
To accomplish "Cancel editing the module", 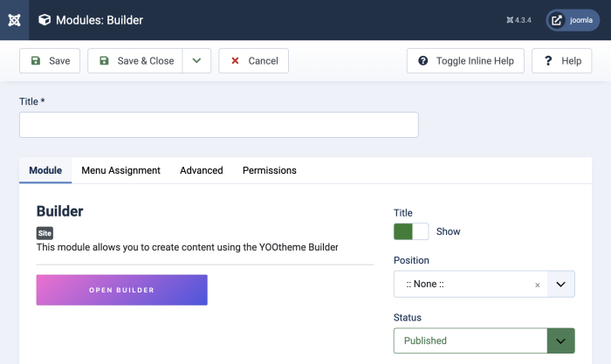I will 254,61.
